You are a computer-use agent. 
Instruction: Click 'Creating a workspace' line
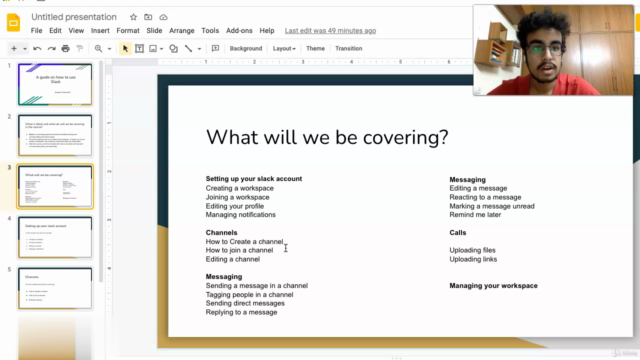(x=240, y=188)
